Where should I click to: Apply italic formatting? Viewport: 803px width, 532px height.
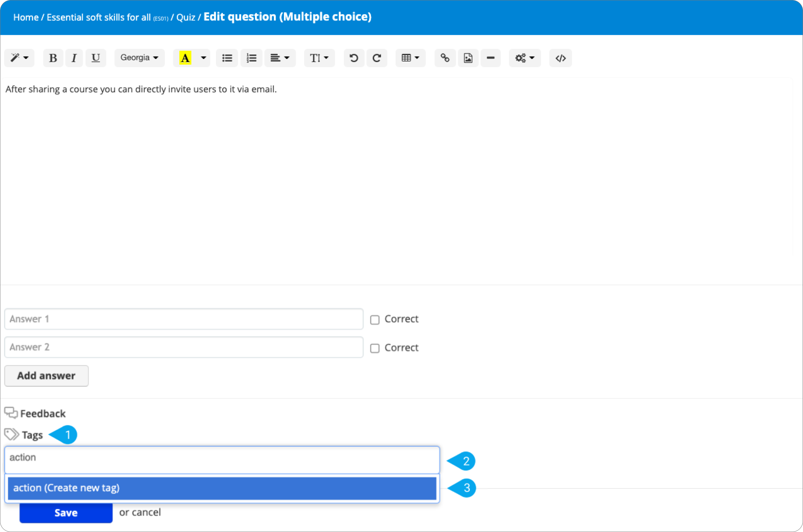(74, 58)
